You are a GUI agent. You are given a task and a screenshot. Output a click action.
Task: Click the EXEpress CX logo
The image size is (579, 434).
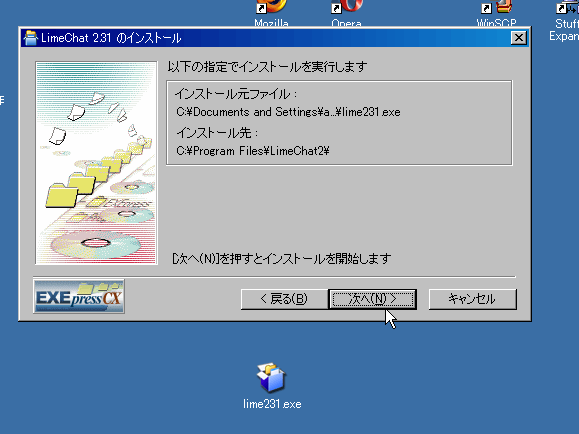[x=79, y=297]
